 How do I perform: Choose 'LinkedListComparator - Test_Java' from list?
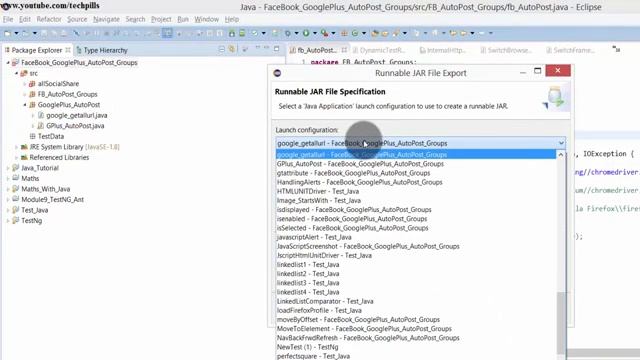[x=416, y=301]
